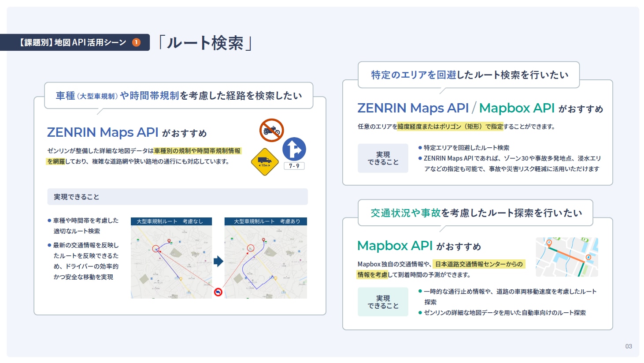Expand the 交通状況や事故 heading bubble
Image resolution: width=644 pixels, height=363 pixels.
click(475, 213)
